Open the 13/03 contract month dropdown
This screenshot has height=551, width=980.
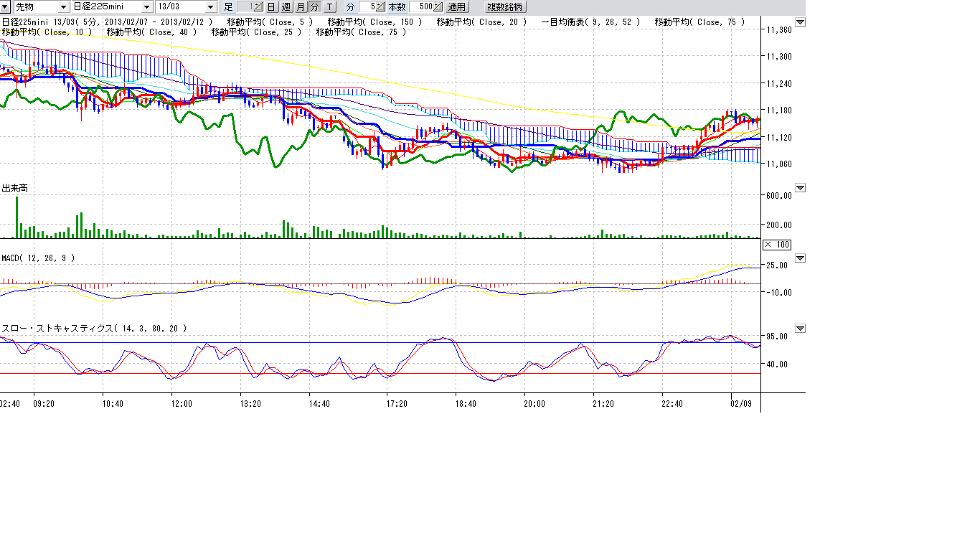click(x=210, y=6)
